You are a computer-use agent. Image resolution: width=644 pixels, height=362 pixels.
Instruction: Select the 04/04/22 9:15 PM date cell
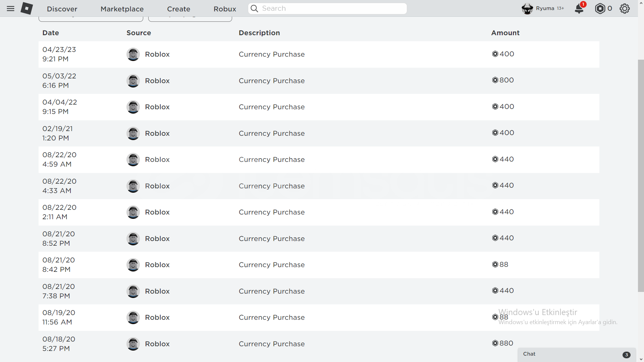click(60, 107)
